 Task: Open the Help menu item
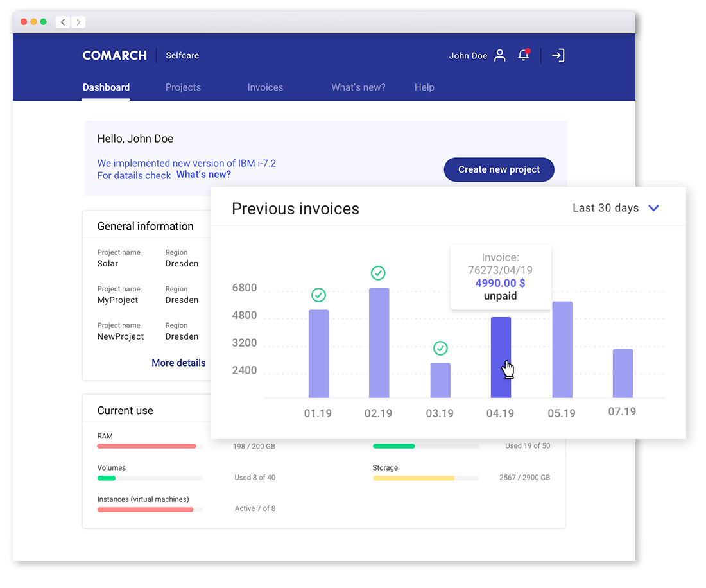point(424,87)
